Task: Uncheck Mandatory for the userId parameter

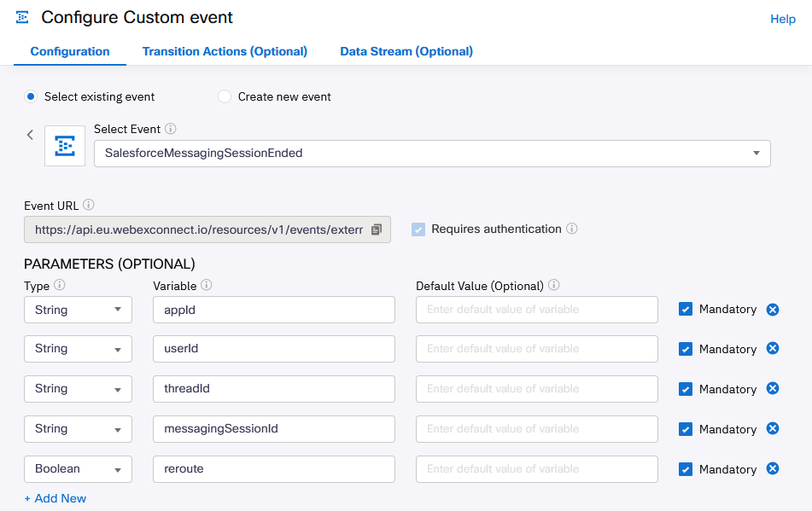Action: point(686,348)
